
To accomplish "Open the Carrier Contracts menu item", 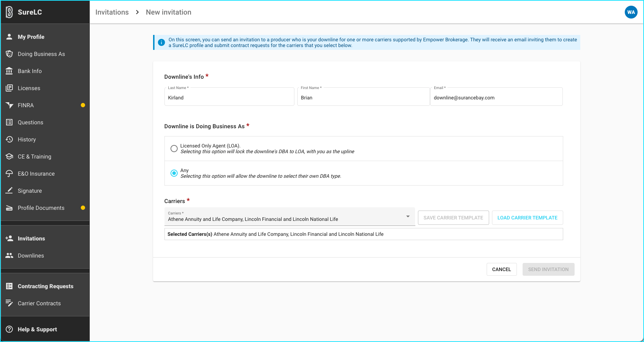I will point(45,303).
